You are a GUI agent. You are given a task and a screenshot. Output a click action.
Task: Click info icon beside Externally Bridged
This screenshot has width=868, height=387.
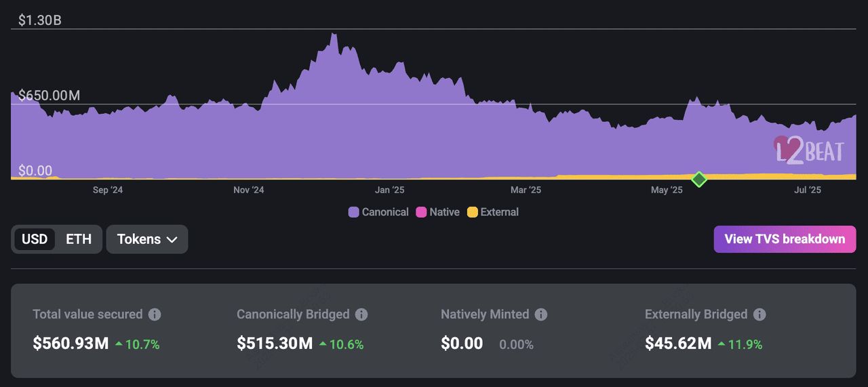(x=759, y=314)
